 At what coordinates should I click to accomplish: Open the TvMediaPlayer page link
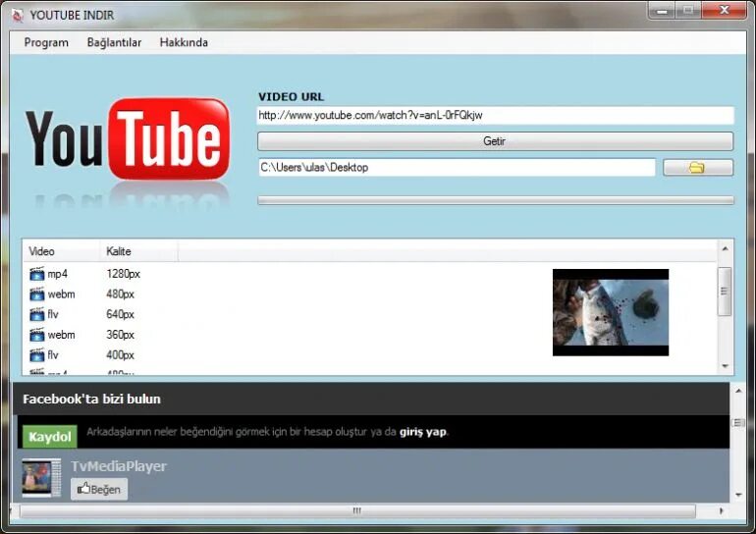pyautogui.click(x=119, y=466)
